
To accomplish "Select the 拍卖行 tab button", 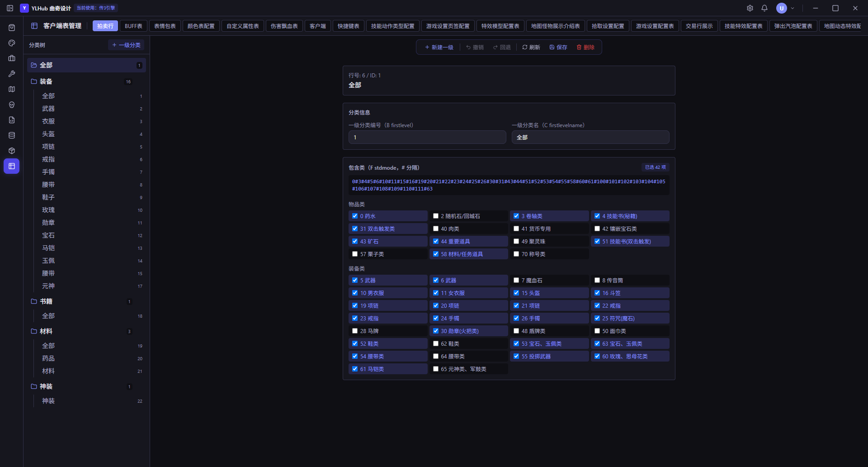I will 105,26.
